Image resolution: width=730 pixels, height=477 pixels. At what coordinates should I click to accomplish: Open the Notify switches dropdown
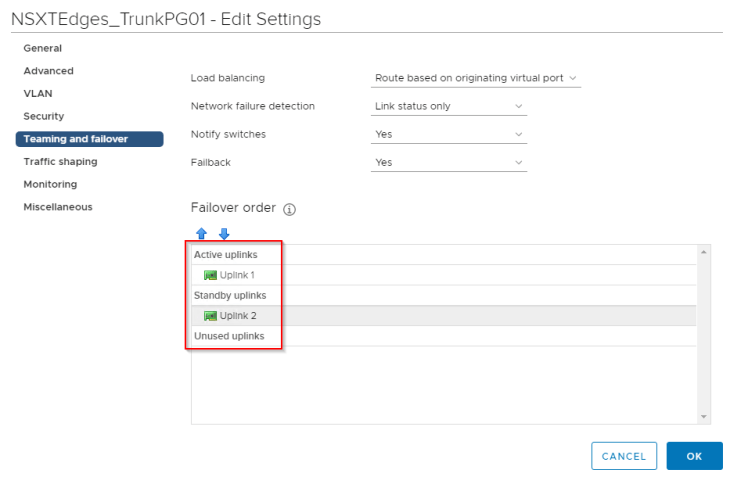448,134
